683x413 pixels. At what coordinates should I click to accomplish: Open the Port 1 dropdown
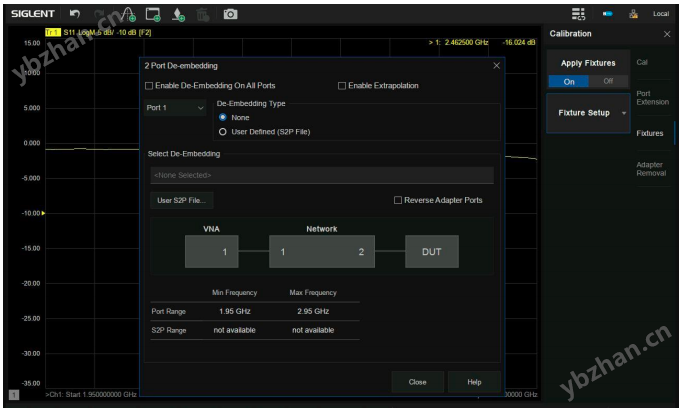[175, 108]
